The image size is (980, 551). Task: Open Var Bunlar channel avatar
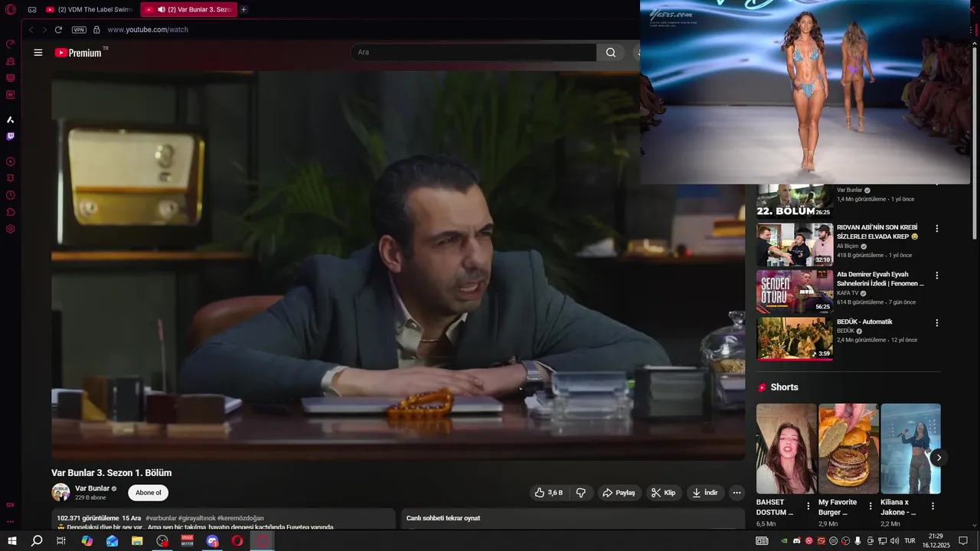click(60, 492)
